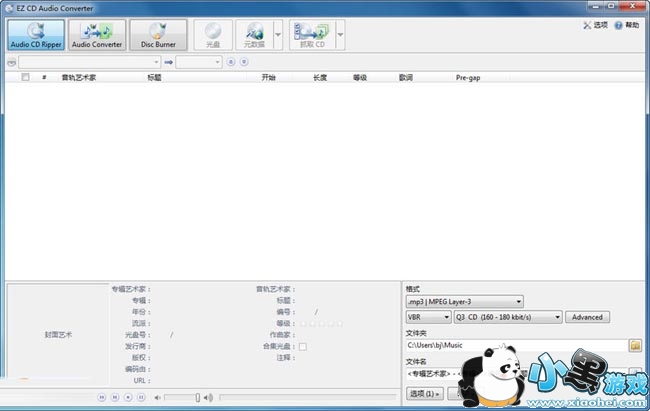Viewport: 650px width, 411px height.
Task: Click the round move-down arrow icon
Action: [x=244, y=62]
